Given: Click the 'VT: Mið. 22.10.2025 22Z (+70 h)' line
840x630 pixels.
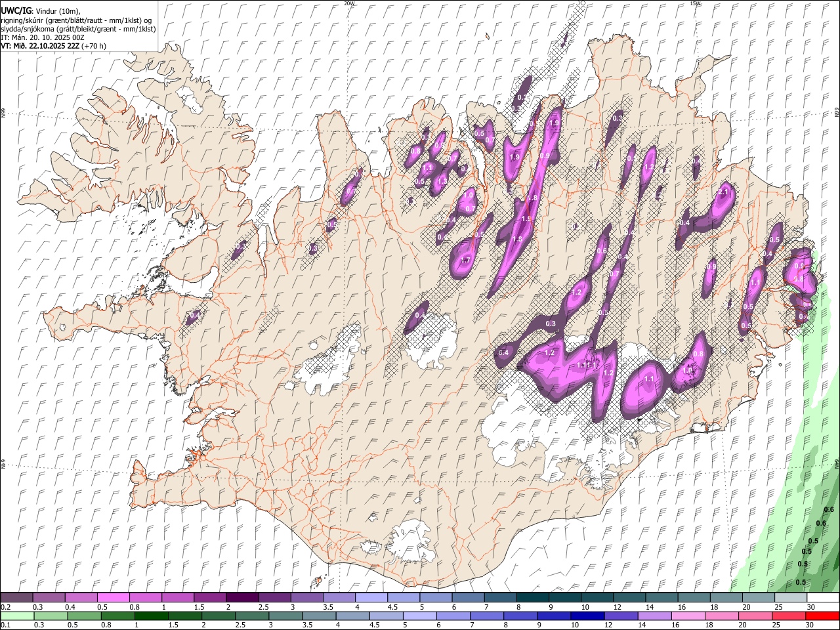Looking at the screenshot, I should pos(53,46).
